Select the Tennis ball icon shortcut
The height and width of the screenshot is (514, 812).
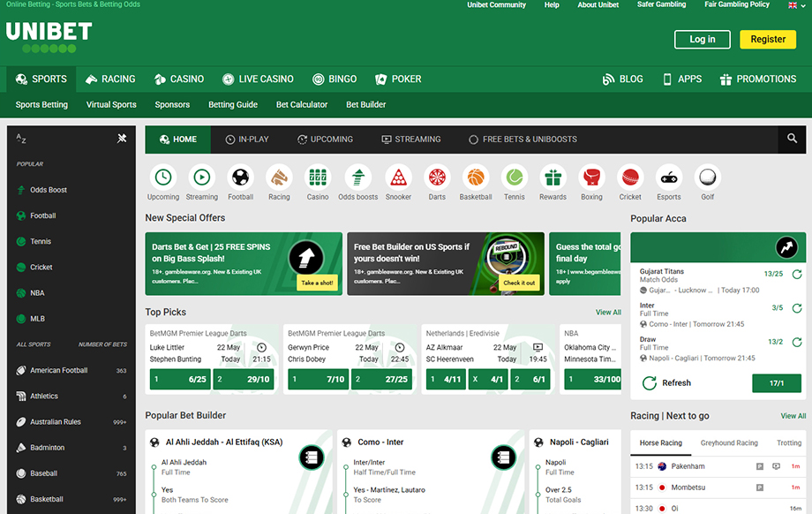515,178
